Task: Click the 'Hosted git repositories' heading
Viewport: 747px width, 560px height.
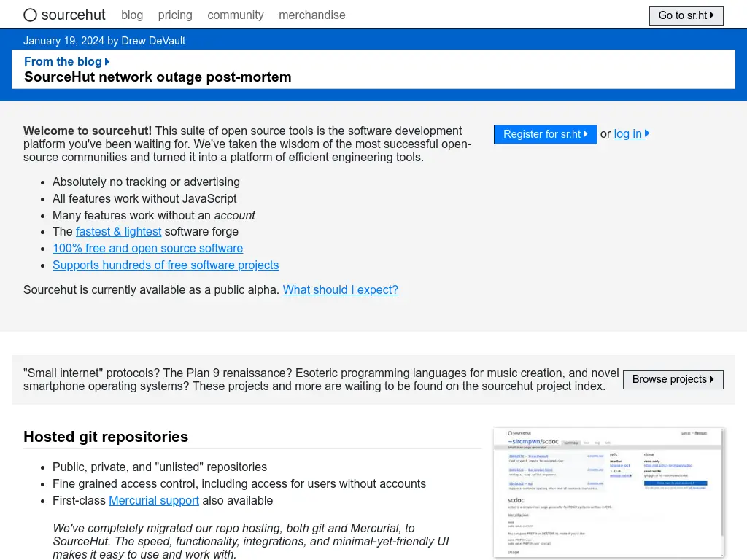Action: 106,437
